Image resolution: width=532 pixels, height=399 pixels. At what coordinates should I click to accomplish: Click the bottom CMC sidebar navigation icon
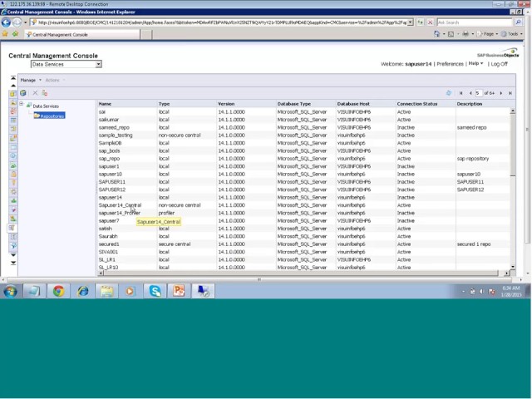(13, 246)
